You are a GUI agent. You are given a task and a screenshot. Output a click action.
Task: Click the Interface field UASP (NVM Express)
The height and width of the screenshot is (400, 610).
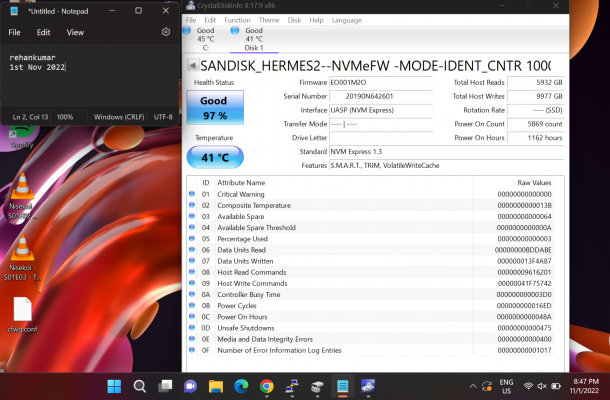(x=381, y=110)
